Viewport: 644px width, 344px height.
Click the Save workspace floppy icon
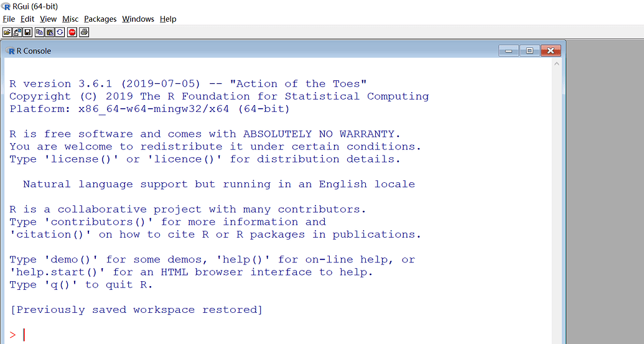27,32
